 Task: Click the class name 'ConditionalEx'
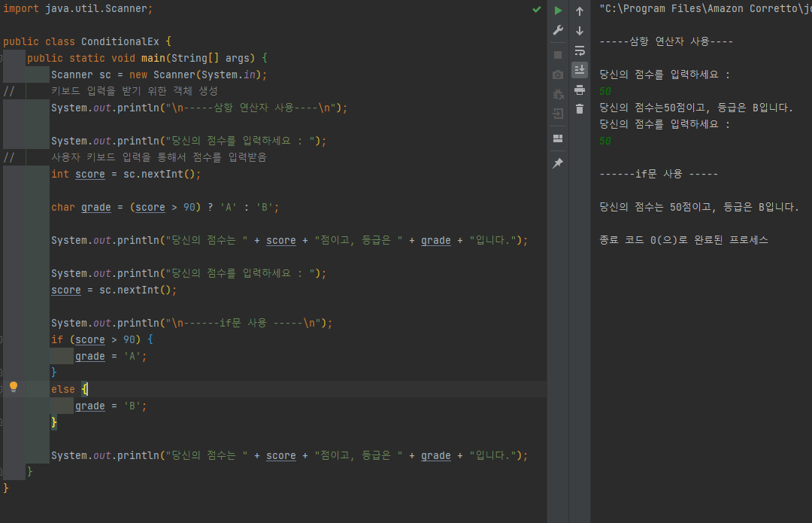(120, 41)
